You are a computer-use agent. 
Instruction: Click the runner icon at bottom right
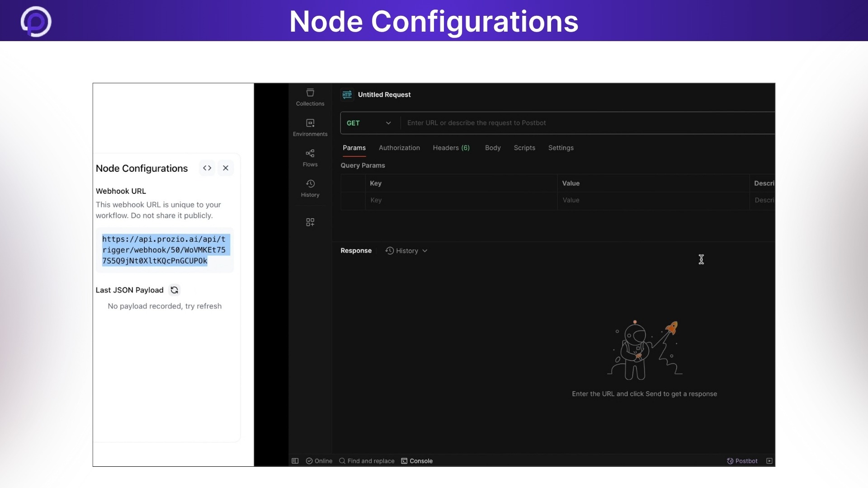coord(769,460)
